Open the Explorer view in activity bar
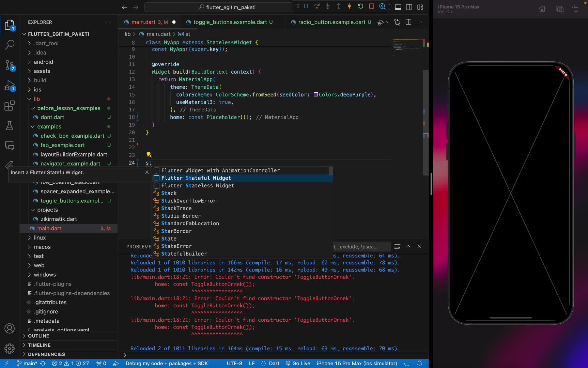 coord(10,25)
